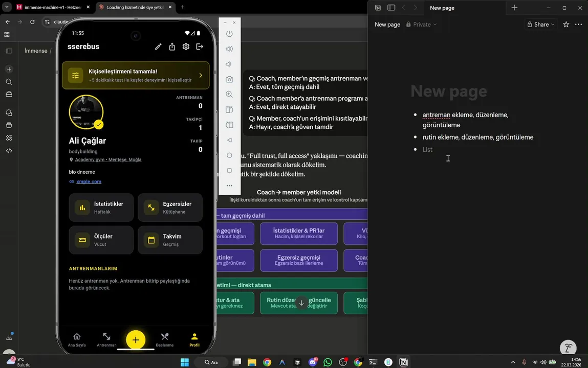Click the Claude sidebar code icon
Viewport: 588px width, 368px height.
click(9, 150)
